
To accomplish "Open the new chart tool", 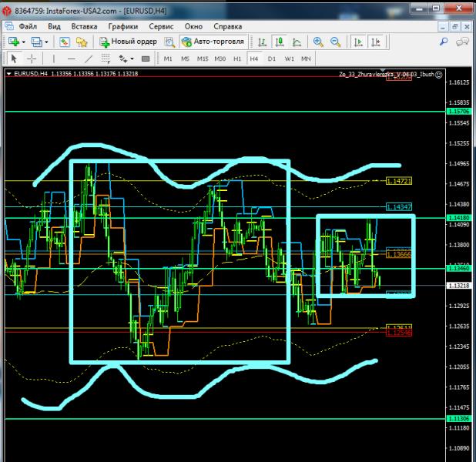I will click(13, 42).
